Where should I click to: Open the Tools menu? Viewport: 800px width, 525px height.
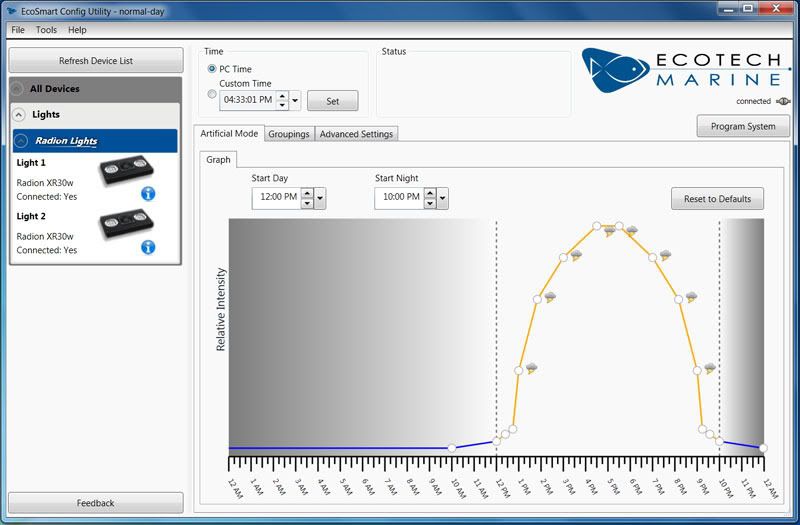tap(46, 30)
